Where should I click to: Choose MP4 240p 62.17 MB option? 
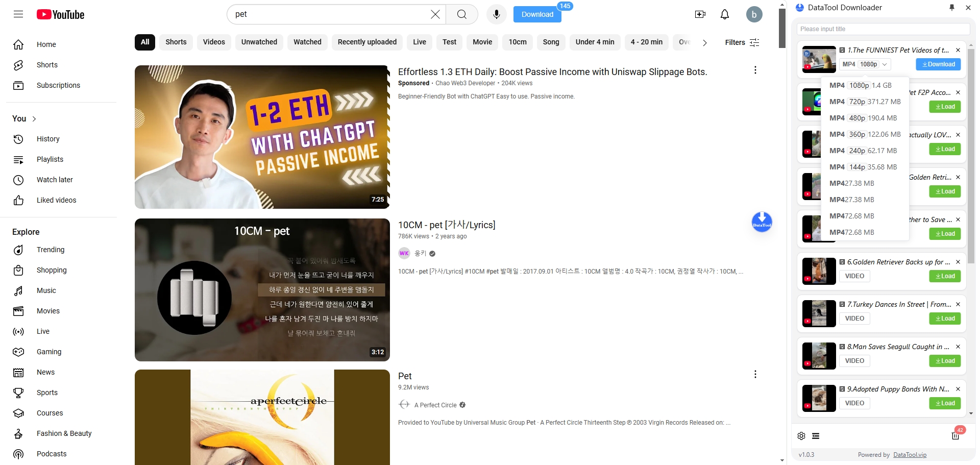click(x=865, y=151)
